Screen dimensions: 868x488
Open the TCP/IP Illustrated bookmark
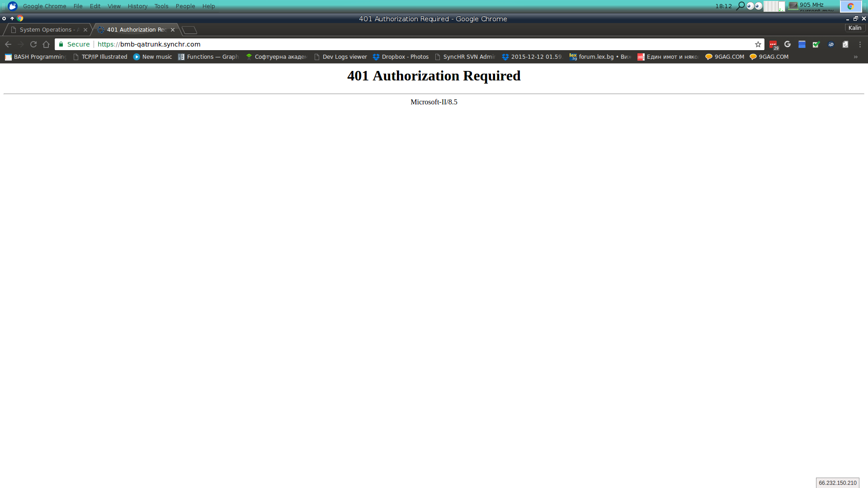(x=100, y=57)
